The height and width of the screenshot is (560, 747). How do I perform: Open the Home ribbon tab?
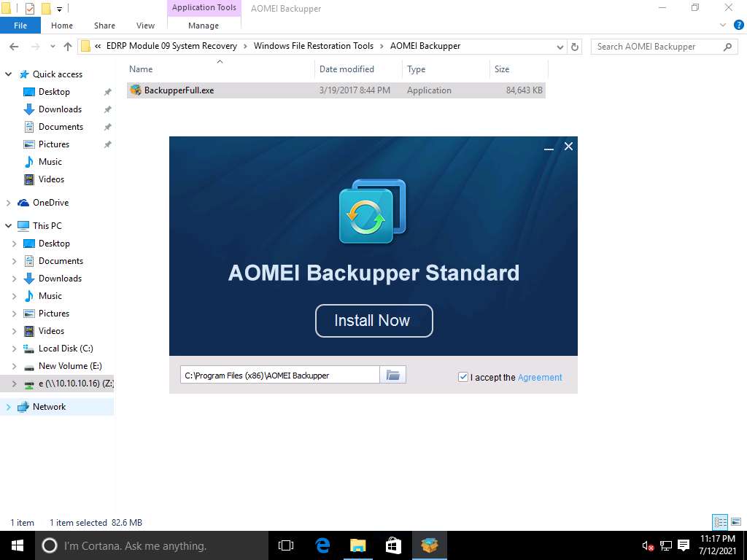coord(62,26)
